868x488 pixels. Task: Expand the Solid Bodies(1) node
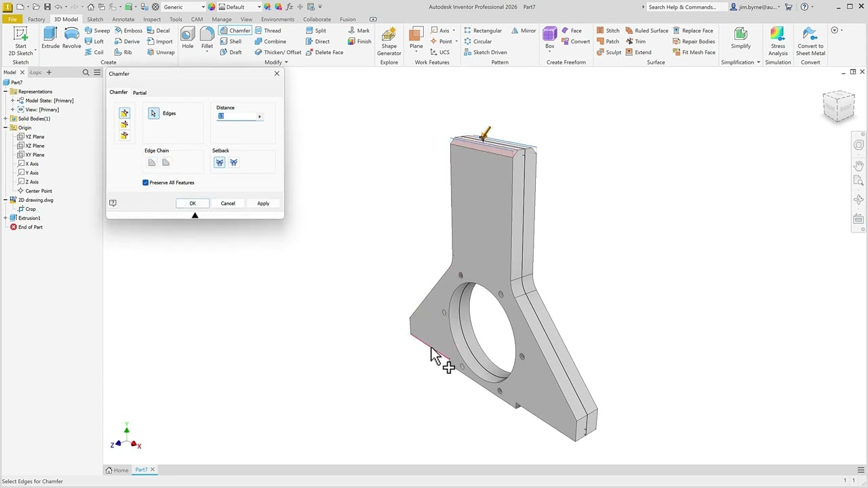tap(5, 119)
